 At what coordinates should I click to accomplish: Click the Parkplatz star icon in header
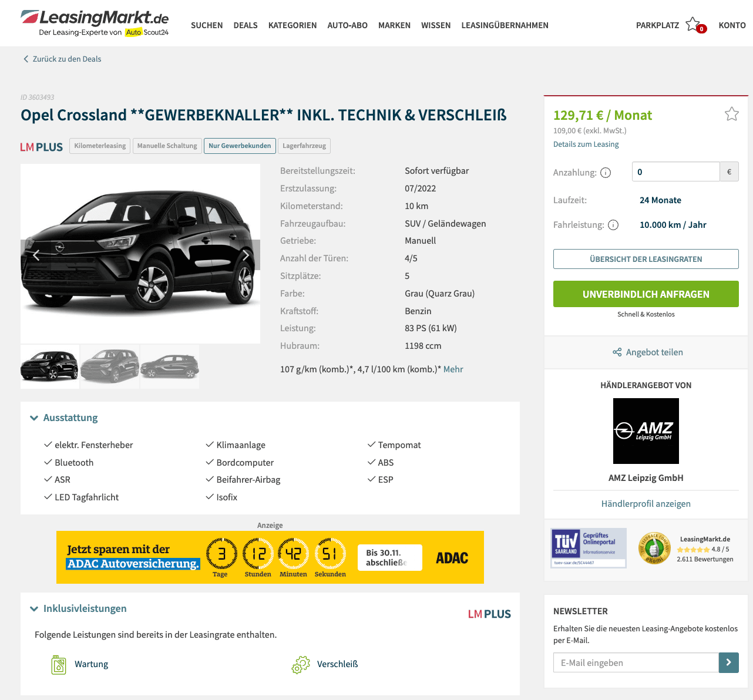coord(694,25)
